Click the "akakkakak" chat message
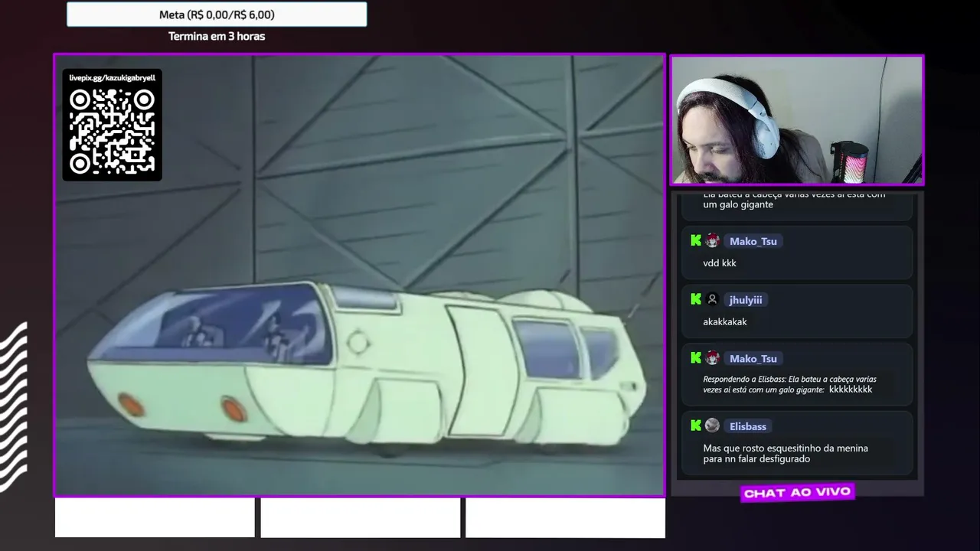The height and width of the screenshot is (551, 980). [x=725, y=321]
